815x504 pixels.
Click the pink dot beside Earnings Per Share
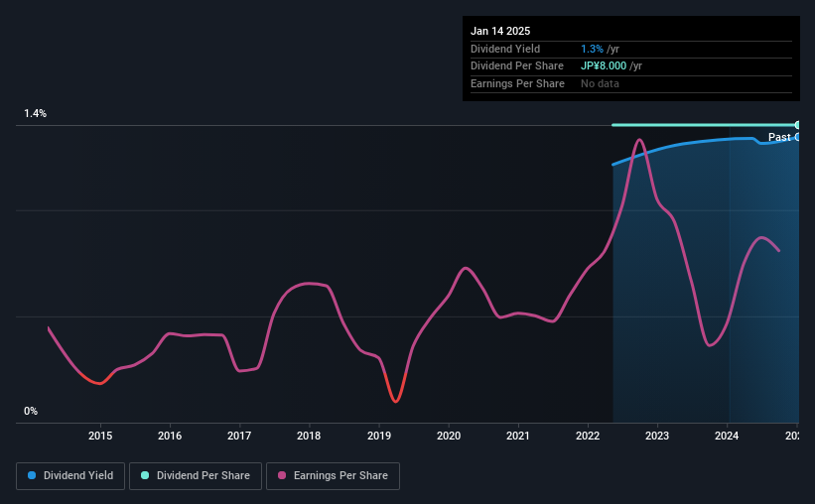coord(283,476)
